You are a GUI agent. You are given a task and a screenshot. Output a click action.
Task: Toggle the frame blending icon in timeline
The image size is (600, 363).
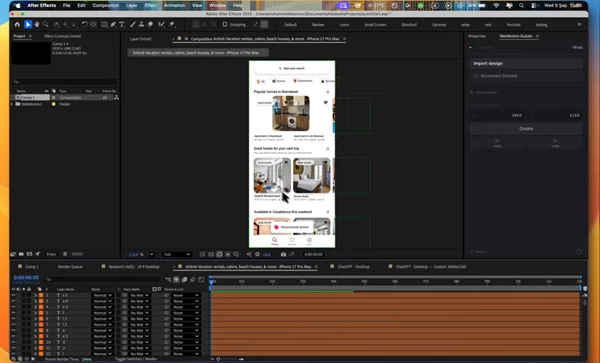coord(184,279)
